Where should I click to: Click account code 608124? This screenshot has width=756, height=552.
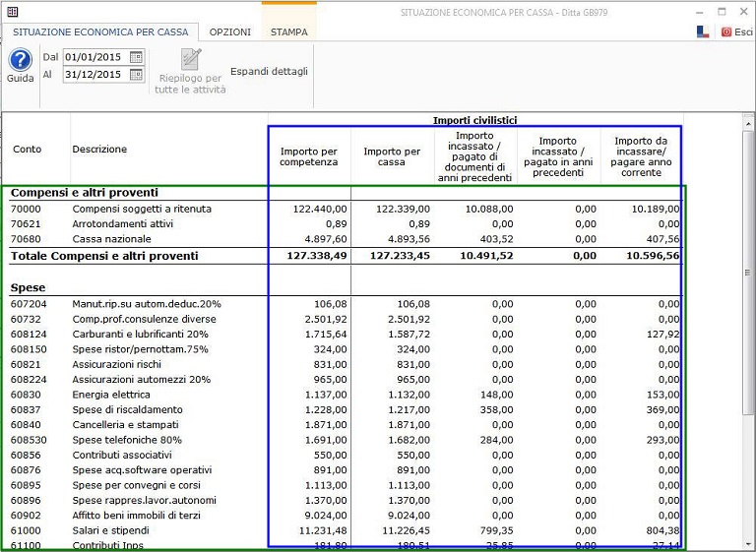click(x=29, y=335)
